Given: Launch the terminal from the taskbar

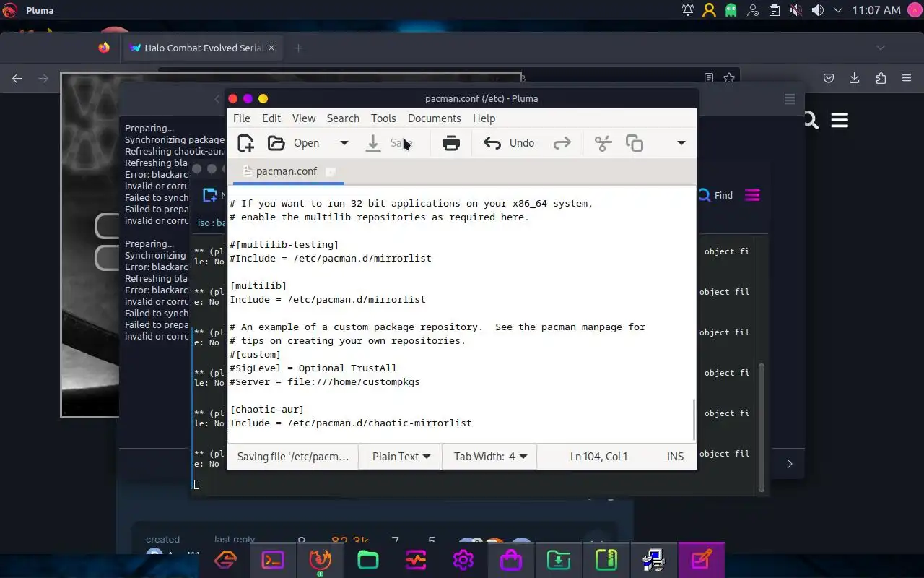Looking at the screenshot, I should 273,560.
